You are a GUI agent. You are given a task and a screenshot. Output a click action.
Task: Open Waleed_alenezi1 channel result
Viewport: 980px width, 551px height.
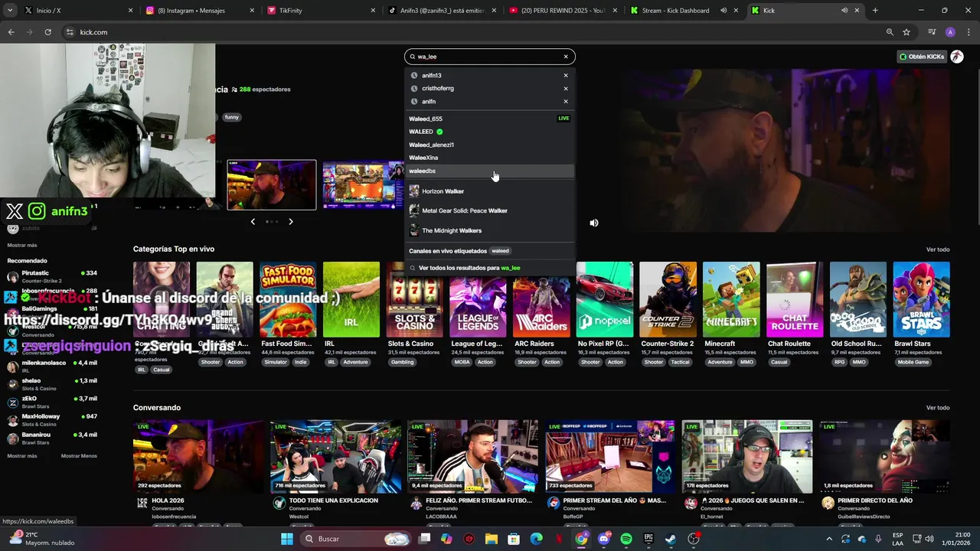coord(490,145)
